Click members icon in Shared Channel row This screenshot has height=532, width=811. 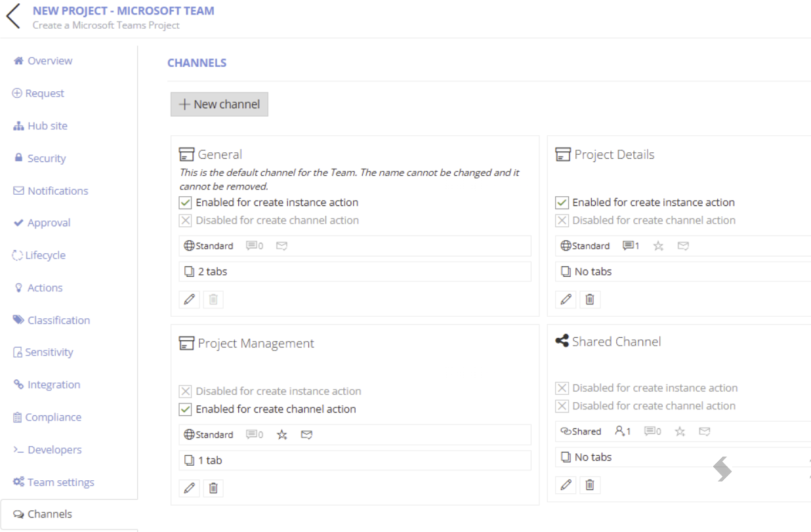[623, 432]
